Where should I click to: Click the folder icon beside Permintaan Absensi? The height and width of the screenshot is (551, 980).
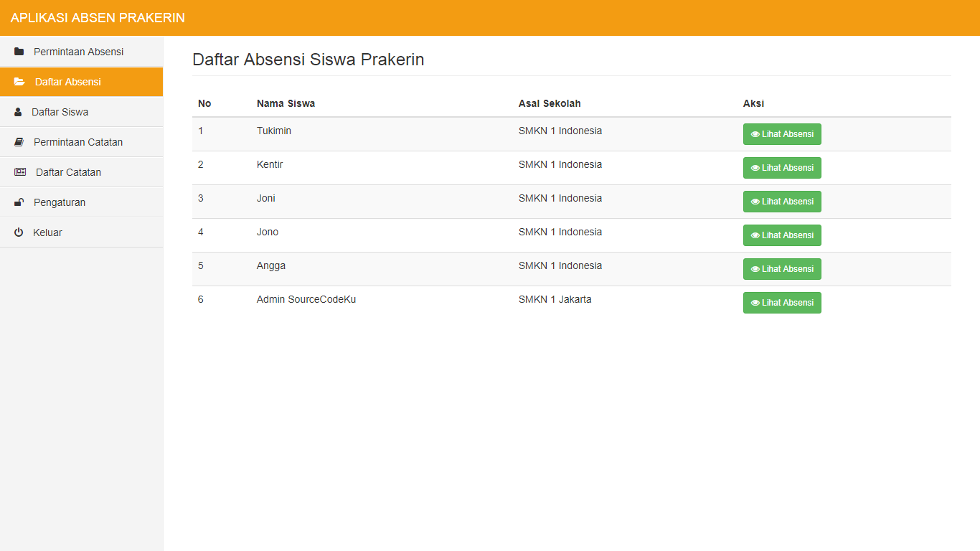tap(19, 52)
